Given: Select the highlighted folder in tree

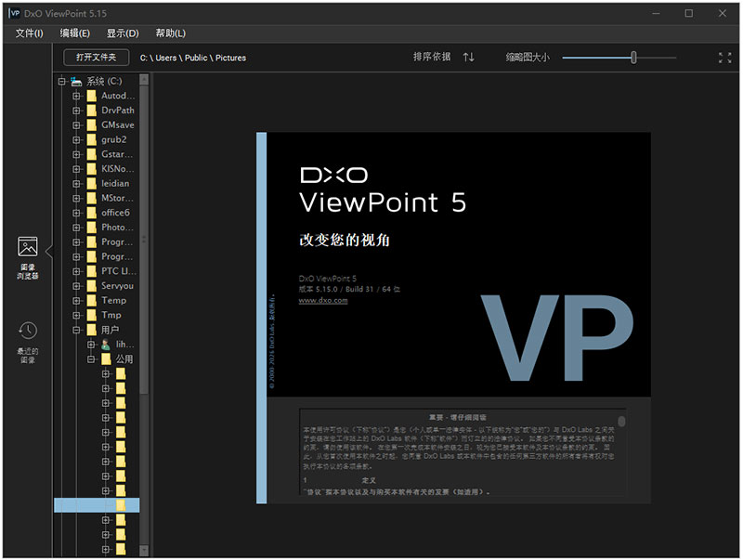Looking at the screenshot, I should pyautogui.click(x=97, y=505).
